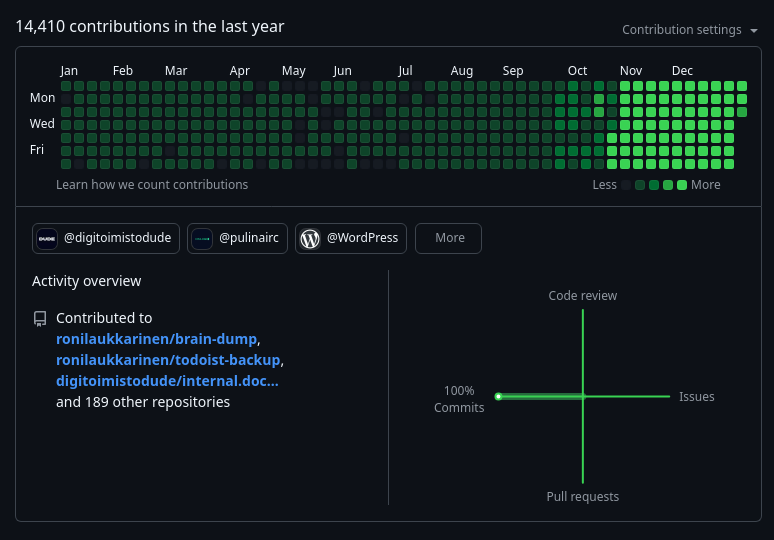The image size is (774, 540).
Task: Click the pulinairc organization avatar icon
Action: [x=202, y=239]
